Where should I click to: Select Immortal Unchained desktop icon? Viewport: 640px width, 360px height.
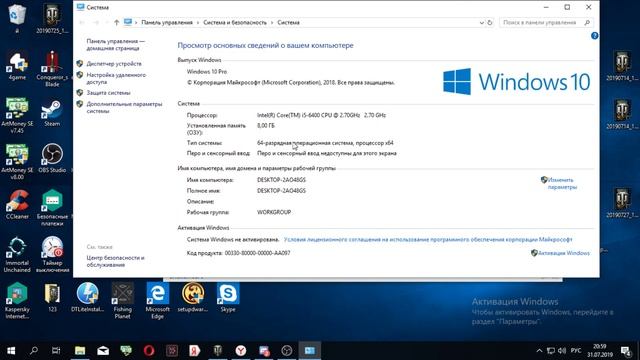pos(17,254)
